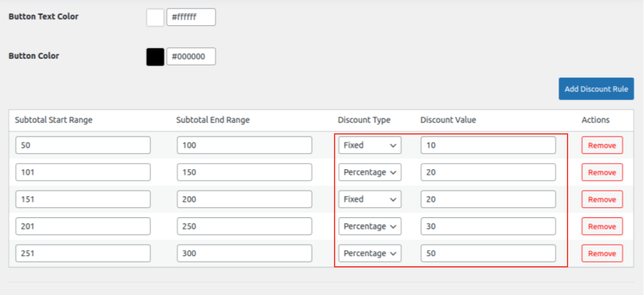
Task: Expand Discount Type dropdown for 151 range
Action: 369,199
